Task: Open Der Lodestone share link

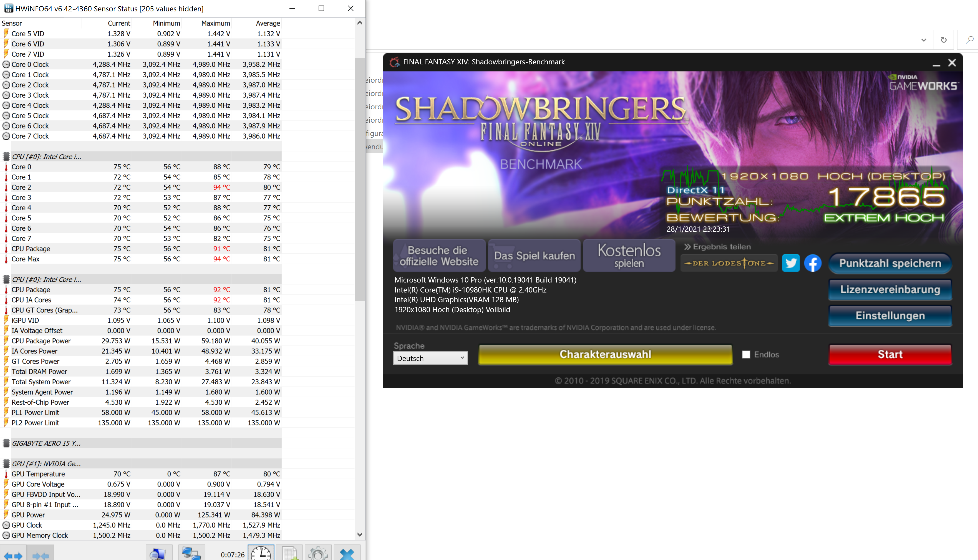Action: pos(729,263)
